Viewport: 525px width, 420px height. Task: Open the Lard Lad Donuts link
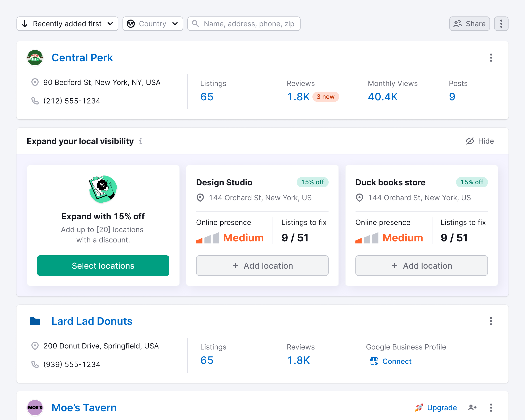pyautogui.click(x=92, y=321)
